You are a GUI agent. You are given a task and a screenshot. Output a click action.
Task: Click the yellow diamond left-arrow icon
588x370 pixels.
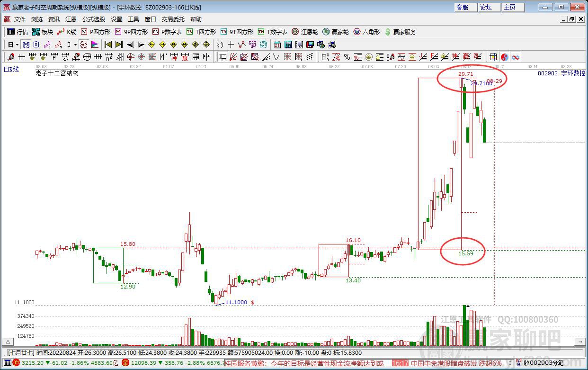(x=151, y=45)
